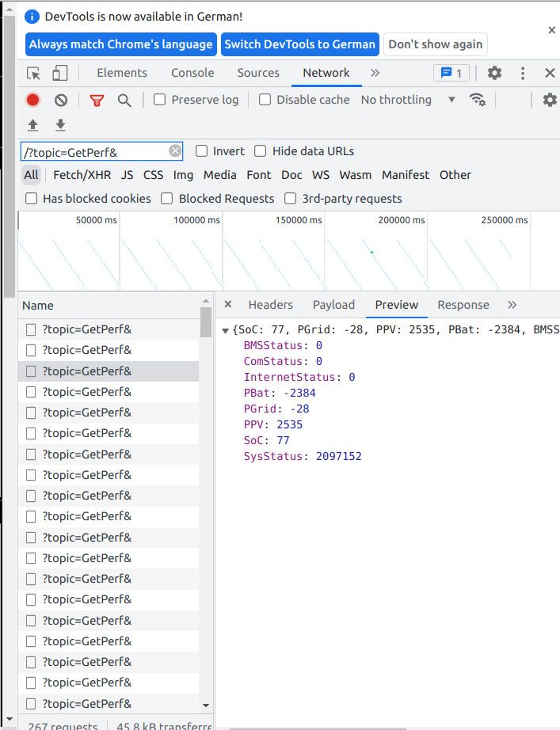Filter requests by Other
560x730 pixels.
455,175
